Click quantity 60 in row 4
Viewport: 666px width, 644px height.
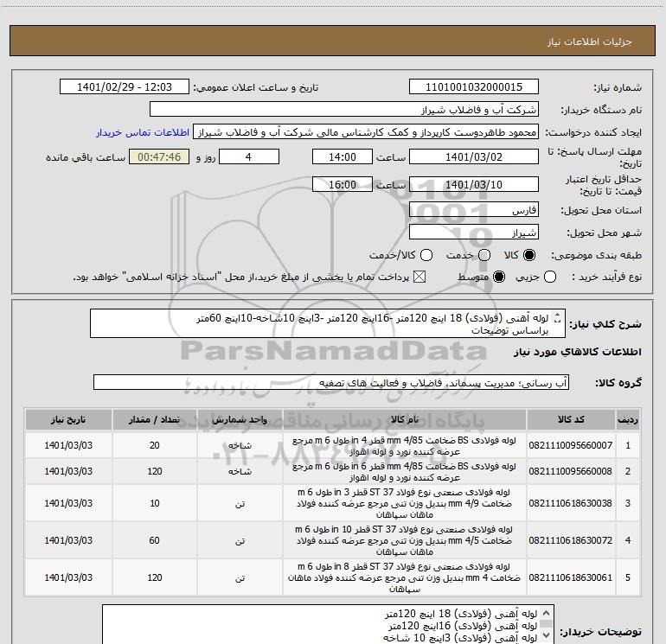154,540
